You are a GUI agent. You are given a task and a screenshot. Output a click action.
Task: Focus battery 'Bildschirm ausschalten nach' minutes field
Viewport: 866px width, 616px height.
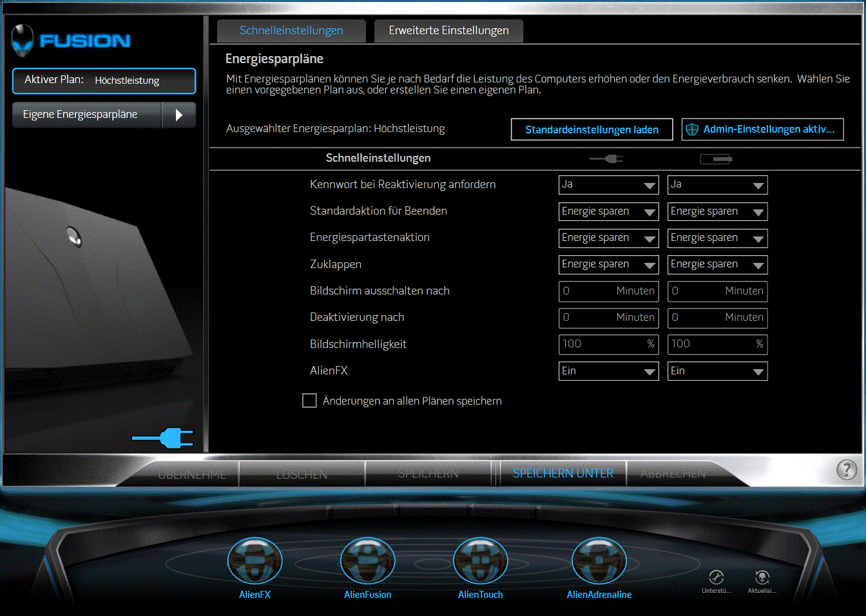click(x=718, y=291)
